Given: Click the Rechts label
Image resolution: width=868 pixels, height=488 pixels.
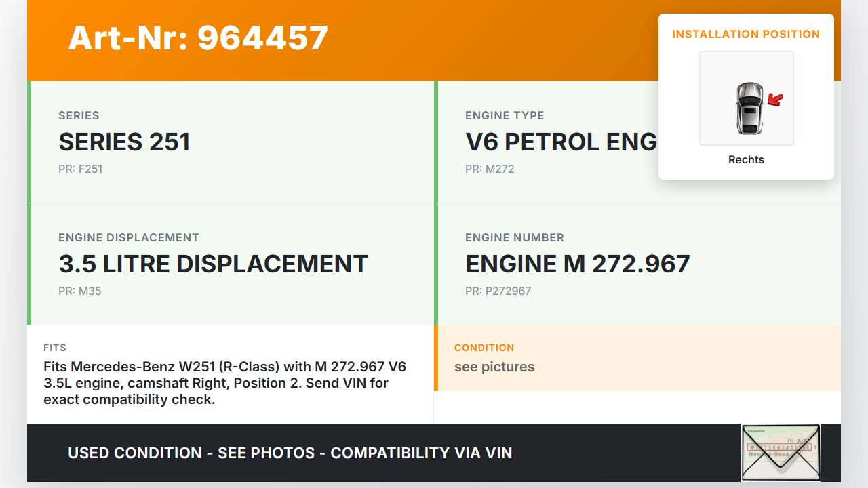Looking at the screenshot, I should click(746, 160).
